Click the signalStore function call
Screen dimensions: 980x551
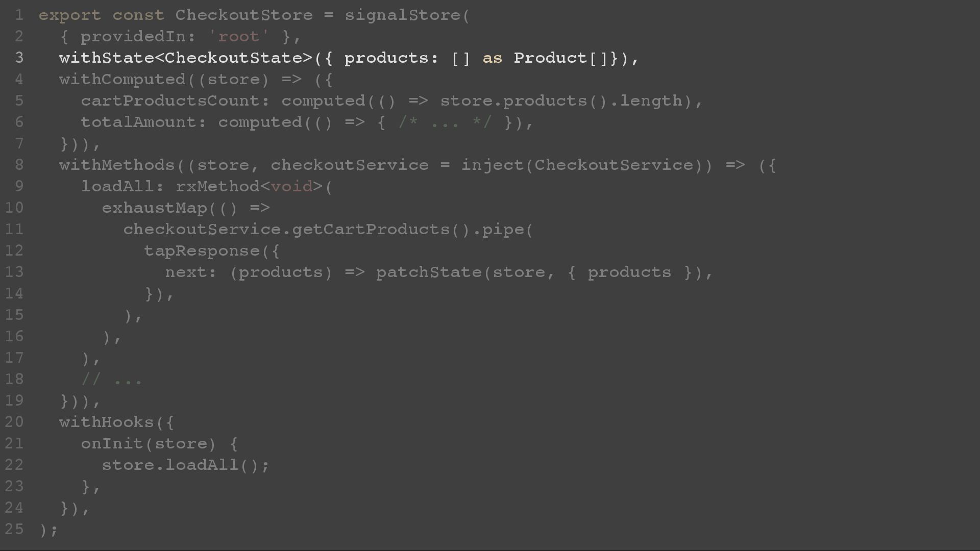(403, 15)
